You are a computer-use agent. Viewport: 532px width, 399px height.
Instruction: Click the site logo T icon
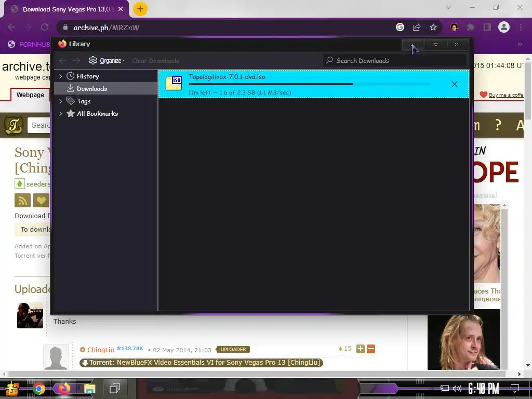click(14, 125)
